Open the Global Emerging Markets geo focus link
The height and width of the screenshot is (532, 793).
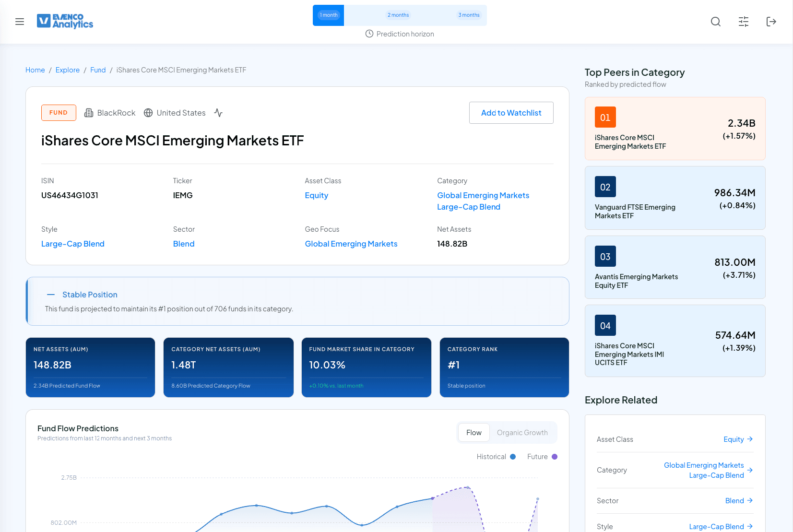(351, 244)
